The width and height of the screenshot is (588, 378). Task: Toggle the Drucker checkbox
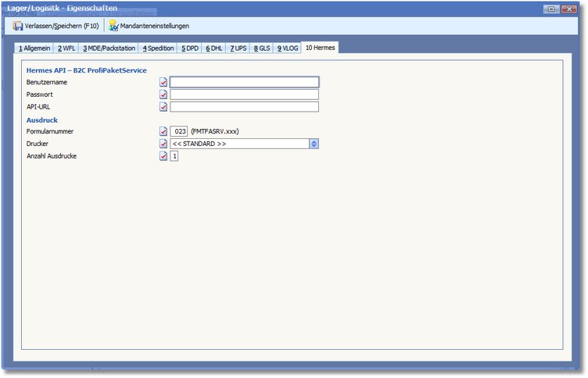click(163, 144)
